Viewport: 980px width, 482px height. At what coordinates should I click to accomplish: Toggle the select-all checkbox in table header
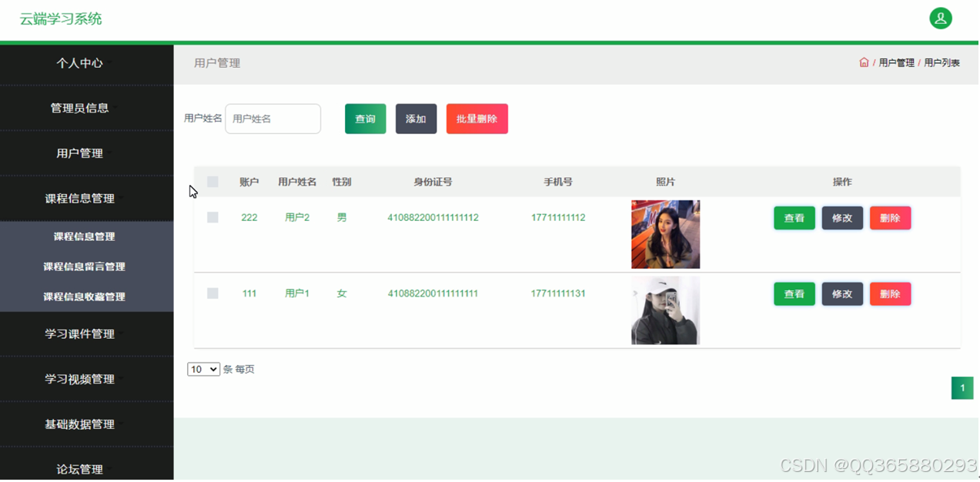pyautogui.click(x=212, y=182)
